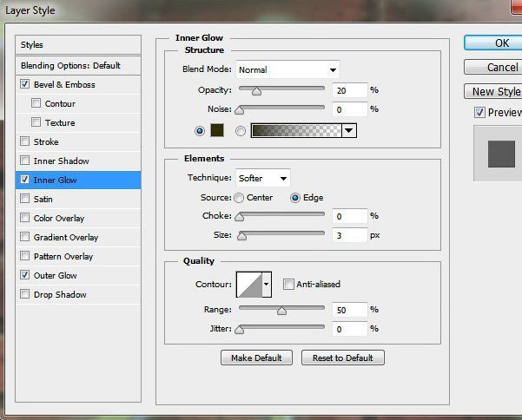Click the gradient preview bar
The image size is (522, 420).
(296, 130)
